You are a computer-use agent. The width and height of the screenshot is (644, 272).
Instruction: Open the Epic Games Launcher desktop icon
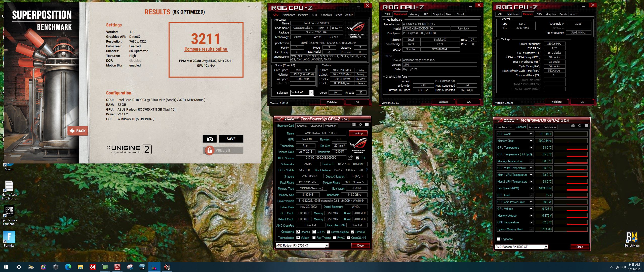point(9,215)
